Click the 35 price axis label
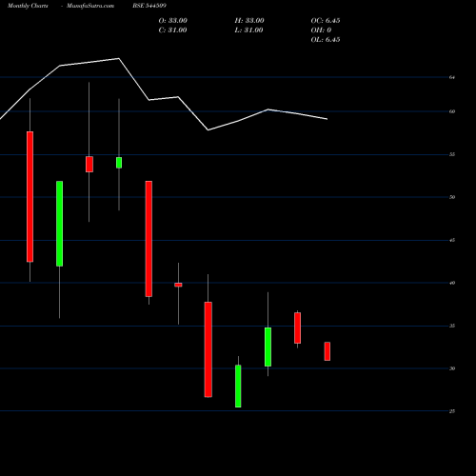 (x=452, y=326)
